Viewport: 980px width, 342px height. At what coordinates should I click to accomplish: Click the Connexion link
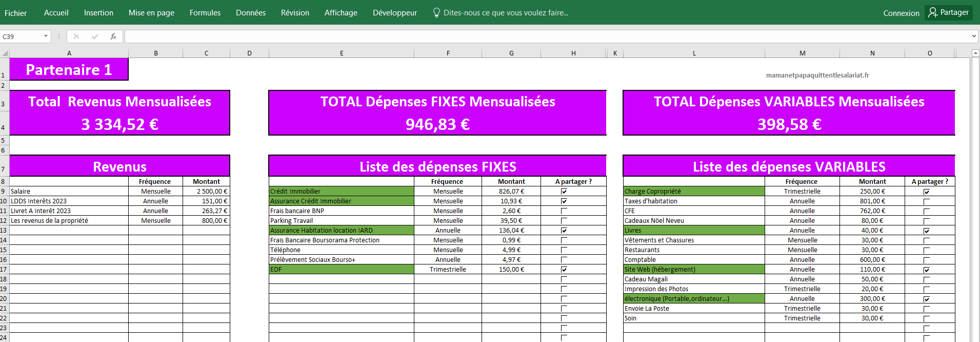click(x=901, y=13)
